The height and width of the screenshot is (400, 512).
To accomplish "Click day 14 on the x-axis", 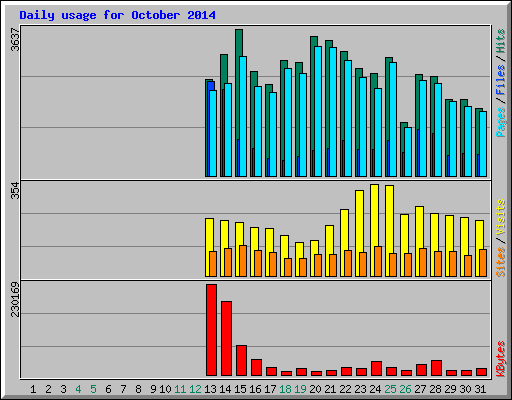I will [225, 389].
